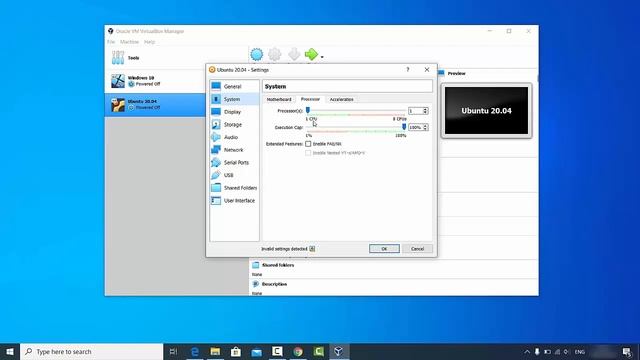The height and width of the screenshot is (360, 640).
Task: Open Microsoft Edge from taskbar
Action: [195, 351]
